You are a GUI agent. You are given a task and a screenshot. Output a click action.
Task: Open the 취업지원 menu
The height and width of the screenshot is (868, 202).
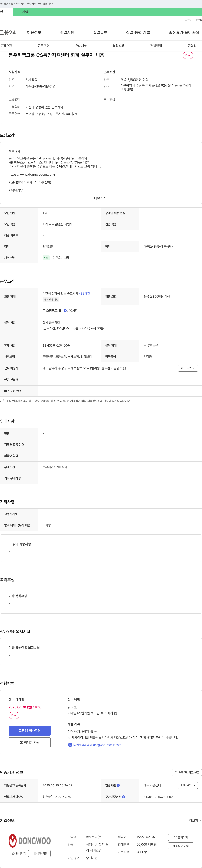(x=67, y=32)
